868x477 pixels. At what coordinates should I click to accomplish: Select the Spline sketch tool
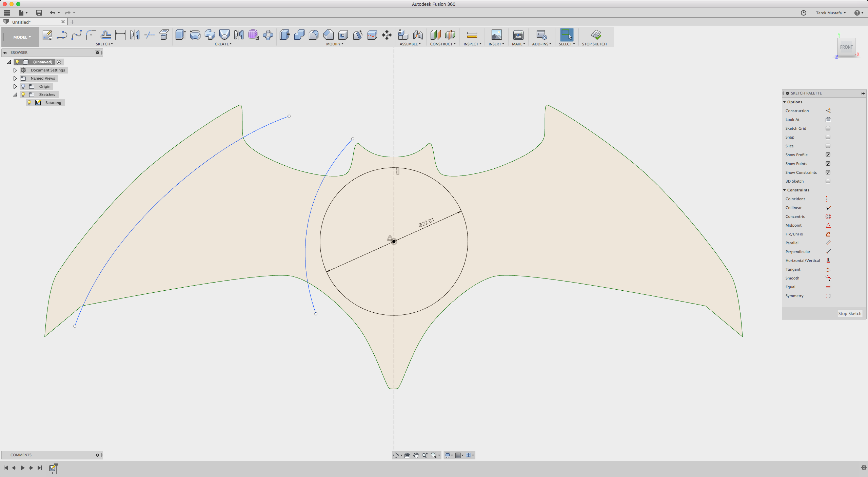77,35
